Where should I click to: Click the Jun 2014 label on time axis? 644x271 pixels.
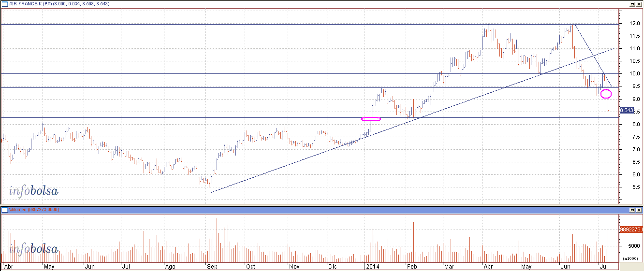click(564, 266)
